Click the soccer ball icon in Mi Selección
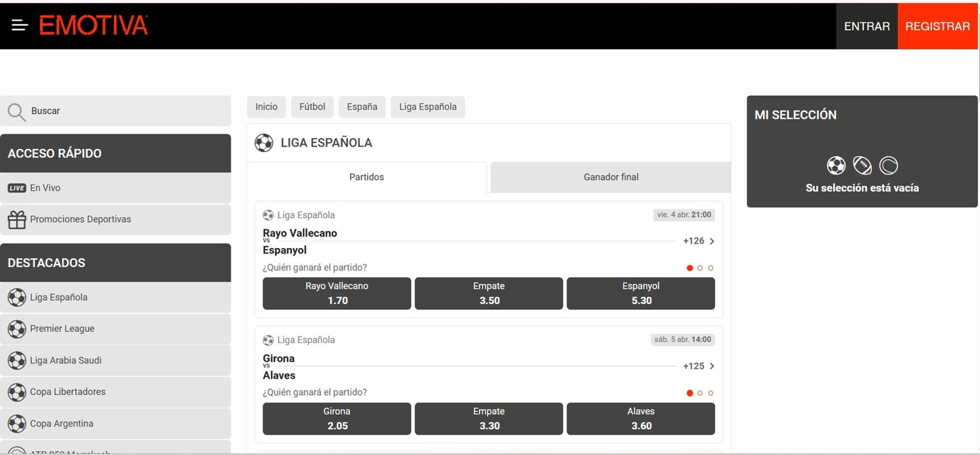Screen dimensions: 980x455 click(x=836, y=166)
